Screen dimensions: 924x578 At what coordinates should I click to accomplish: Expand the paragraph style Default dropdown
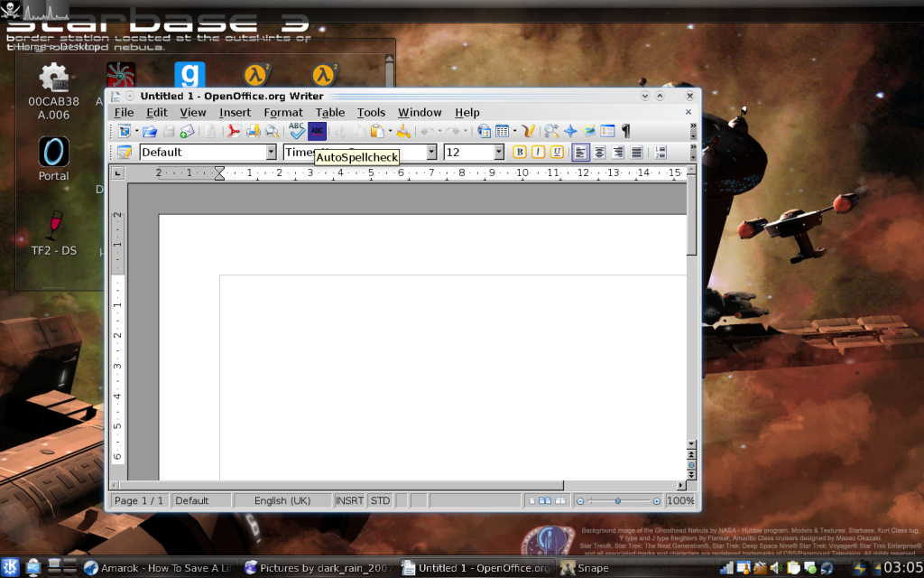point(271,152)
